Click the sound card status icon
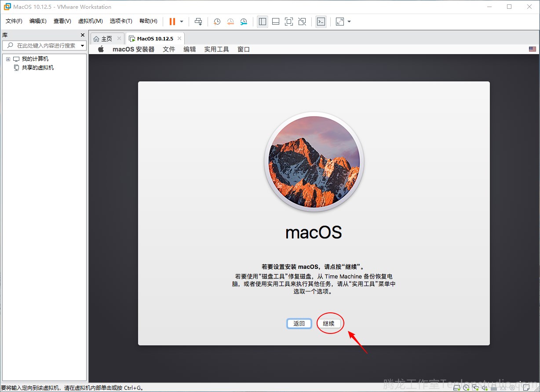This screenshot has height=392, width=540. (485, 388)
